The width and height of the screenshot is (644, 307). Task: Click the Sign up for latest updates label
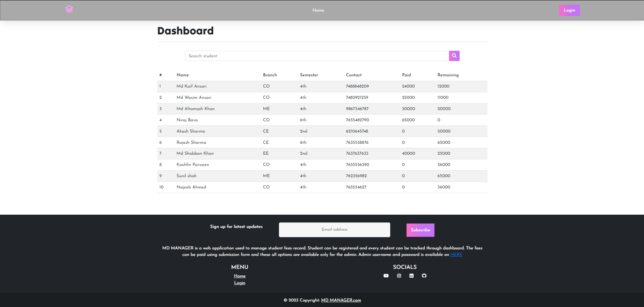[x=236, y=227]
